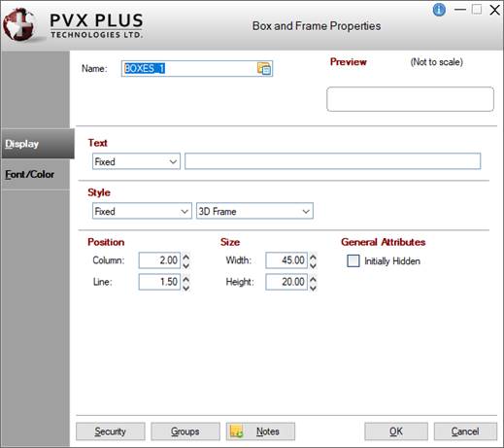Image resolution: width=504 pixels, height=448 pixels.
Task: Decrease Line value with down arrow
Action: [186, 288]
